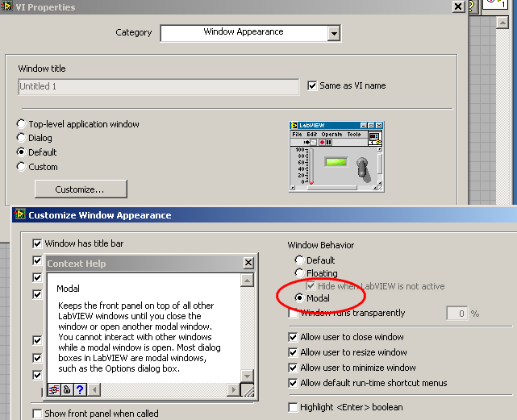The width and height of the screenshot is (517, 420).
Task: Select the Custom radio button
Action: (x=21, y=167)
